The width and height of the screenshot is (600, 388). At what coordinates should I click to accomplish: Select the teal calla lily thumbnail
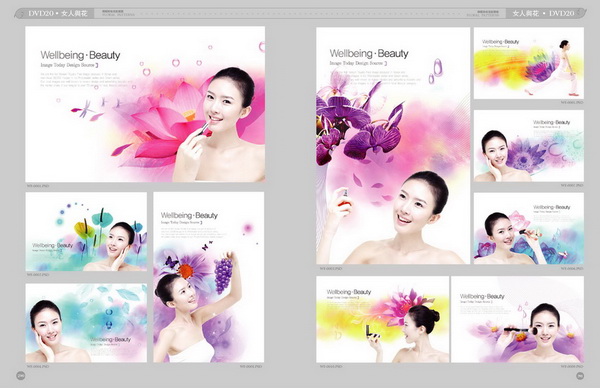[x=86, y=232]
